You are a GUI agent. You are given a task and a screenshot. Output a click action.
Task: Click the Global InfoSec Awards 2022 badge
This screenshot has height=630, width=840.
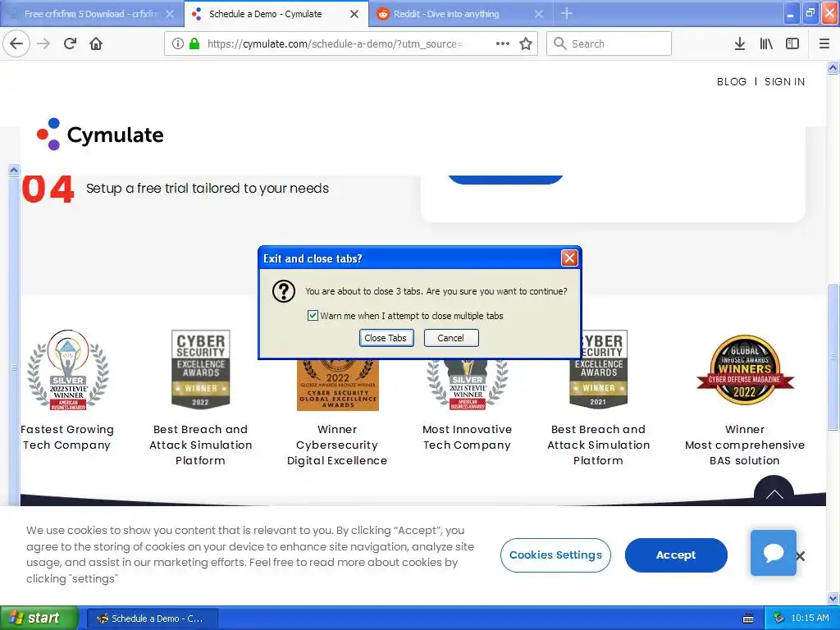point(745,370)
